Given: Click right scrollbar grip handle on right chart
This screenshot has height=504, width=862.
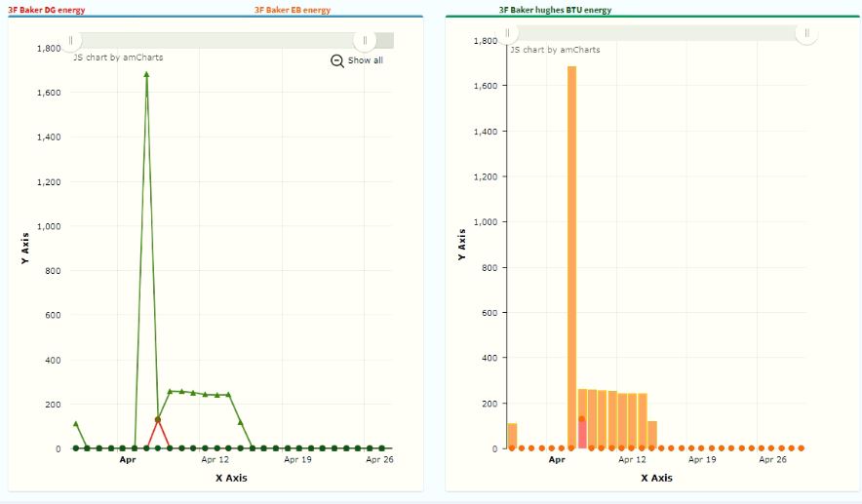Looking at the screenshot, I should [806, 33].
